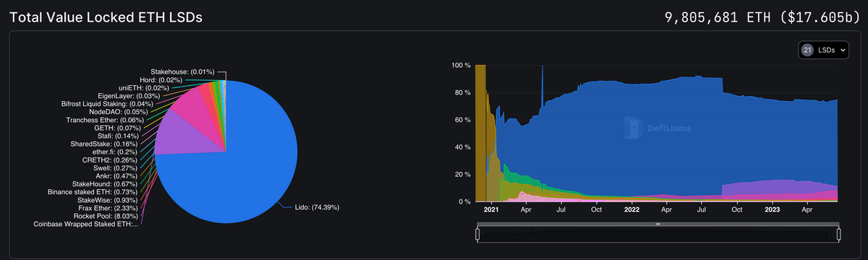Grab the left handle of the range slider

pos(477,235)
